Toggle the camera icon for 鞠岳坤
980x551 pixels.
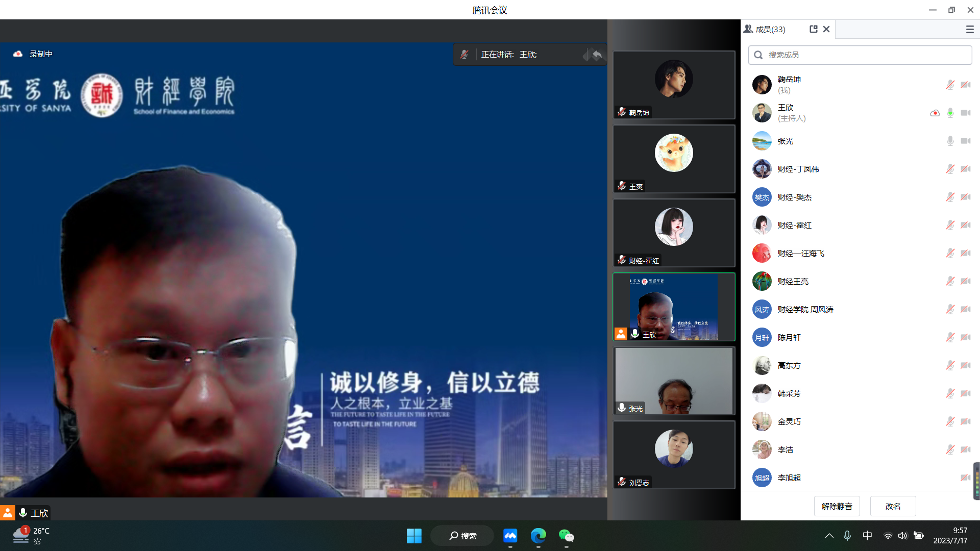coord(965,85)
